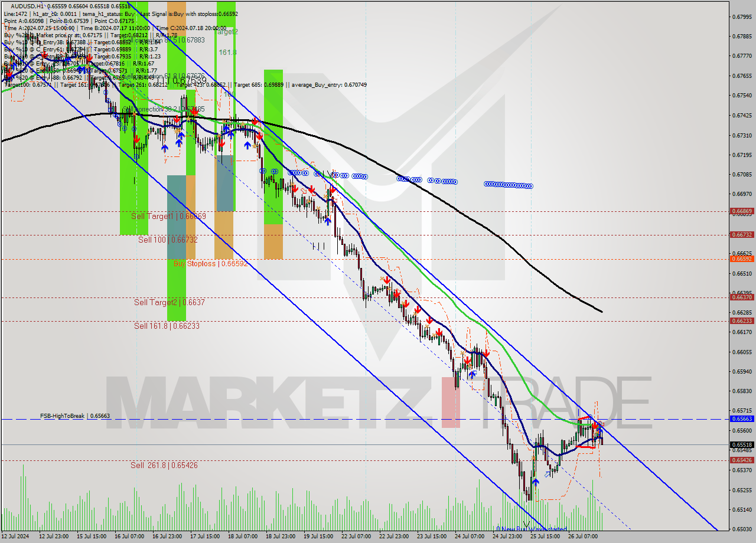Viewport: 756px width, 543px height.
Task: Click the Sell 100 | 0.66732 label
Action: tap(168, 240)
